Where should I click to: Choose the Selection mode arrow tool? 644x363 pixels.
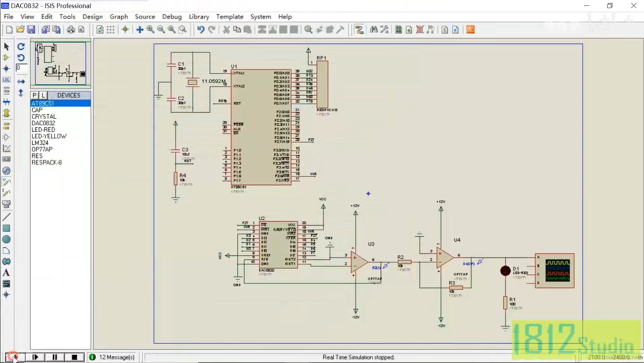pyautogui.click(x=6, y=46)
